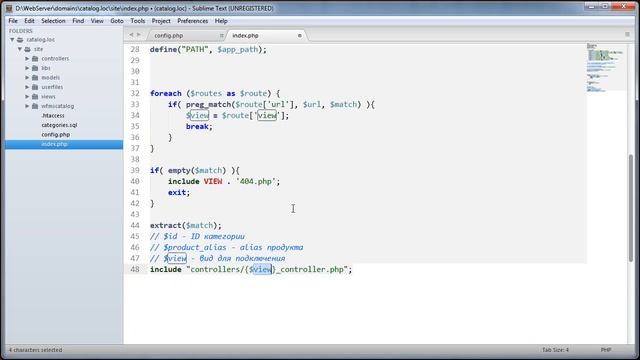This screenshot has width=640, height=360.
Task: Expand the wfmscatalog folder
Action: point(27,106)
